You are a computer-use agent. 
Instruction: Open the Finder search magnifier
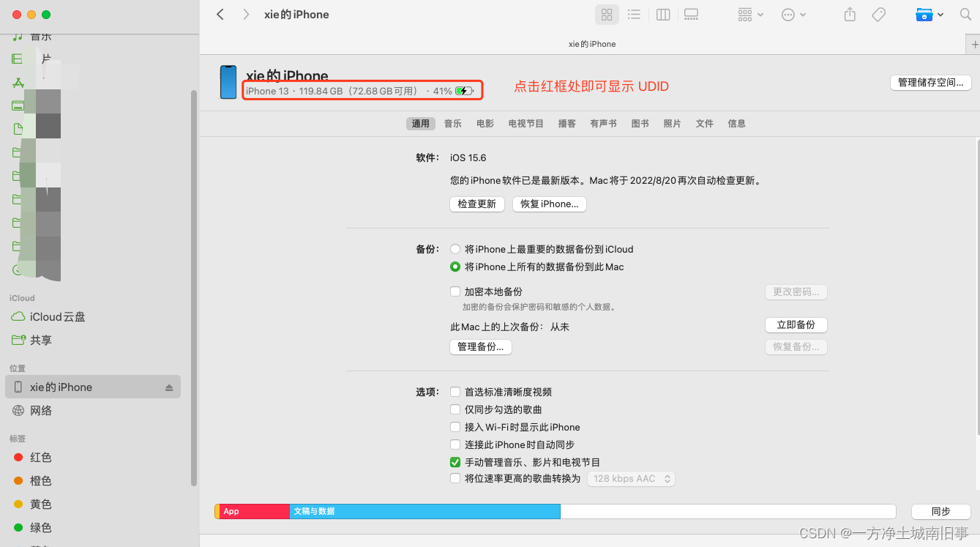click(965, 15)
